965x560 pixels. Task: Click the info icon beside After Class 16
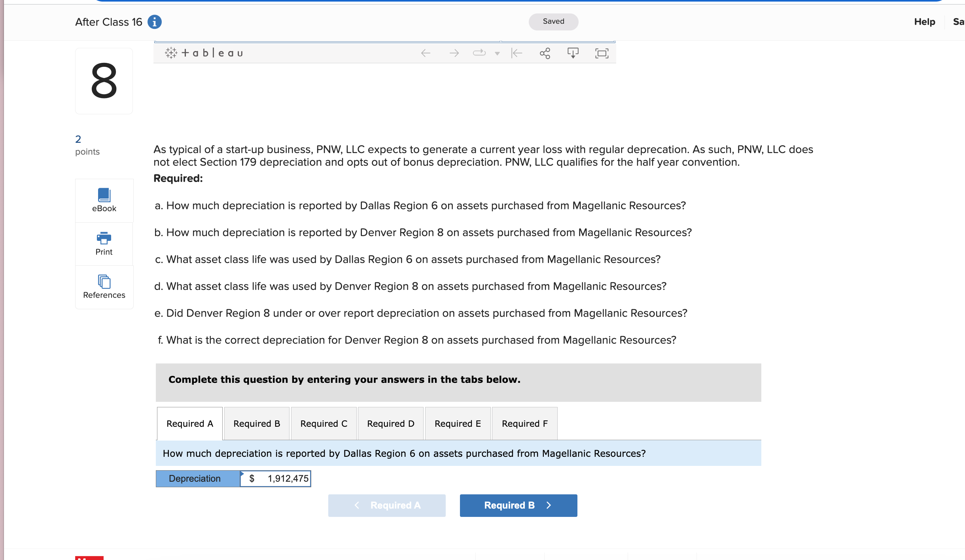pos(154,22)
